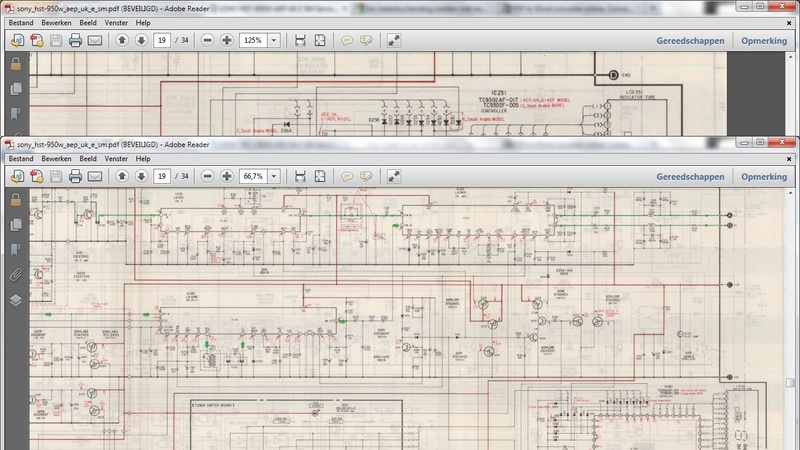Go to next page in lower window
The width and height of the screenshot is (800, 450).
[x=141, y=176]
